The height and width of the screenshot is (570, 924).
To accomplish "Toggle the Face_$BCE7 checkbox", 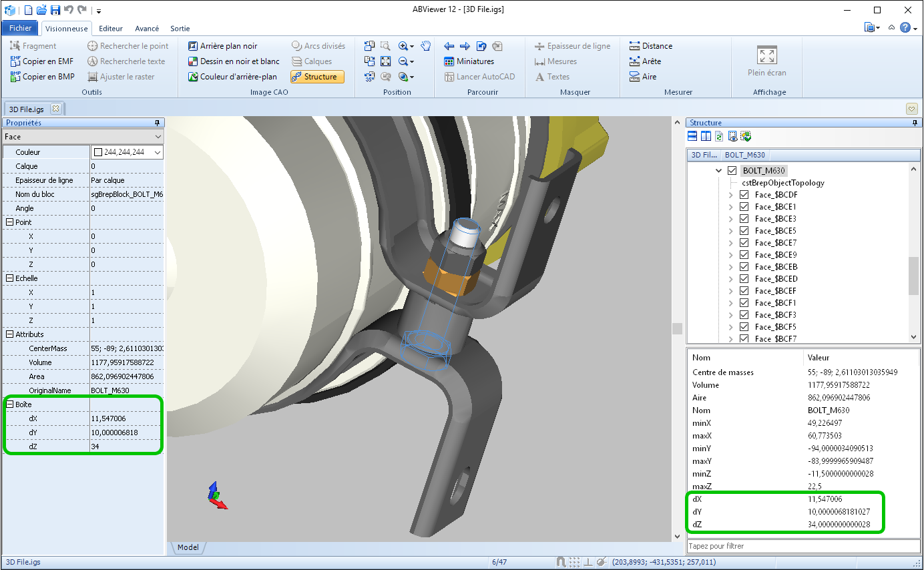I will pos(744,243).
